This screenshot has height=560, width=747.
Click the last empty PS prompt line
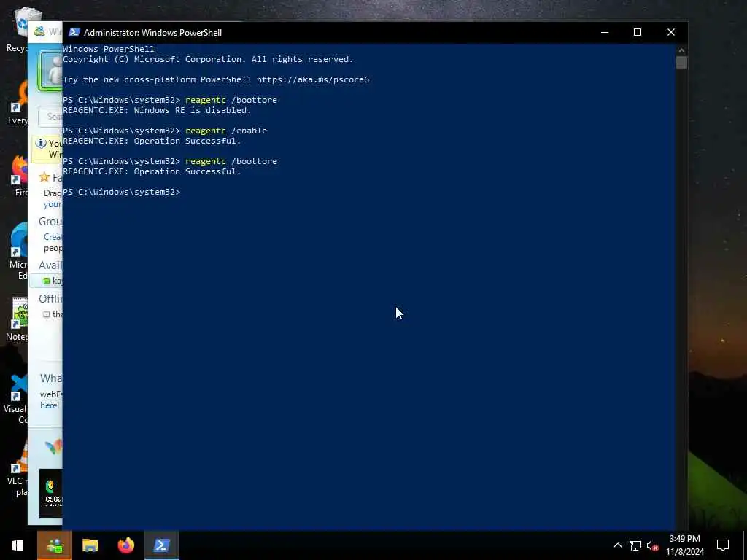(122, 192)
